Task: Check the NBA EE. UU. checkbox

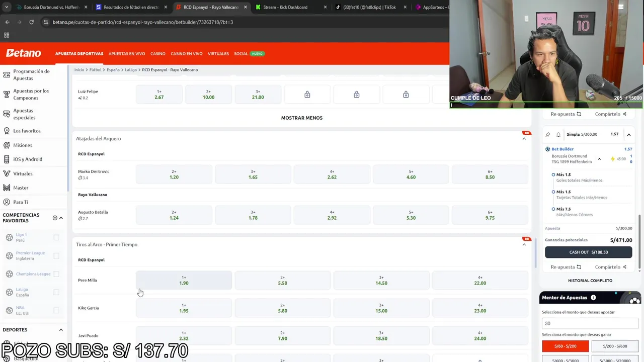Action: tap(56, 310)
